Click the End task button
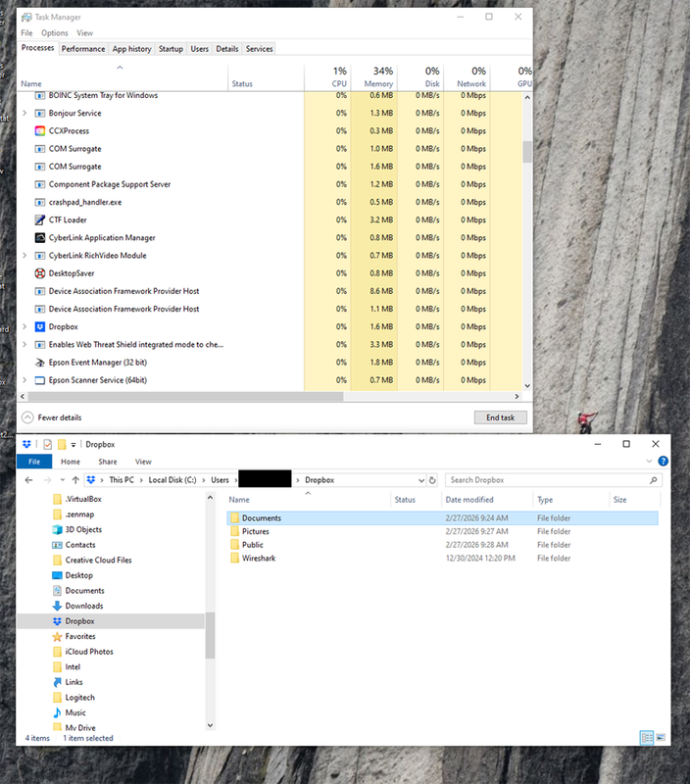 point(500,417)
